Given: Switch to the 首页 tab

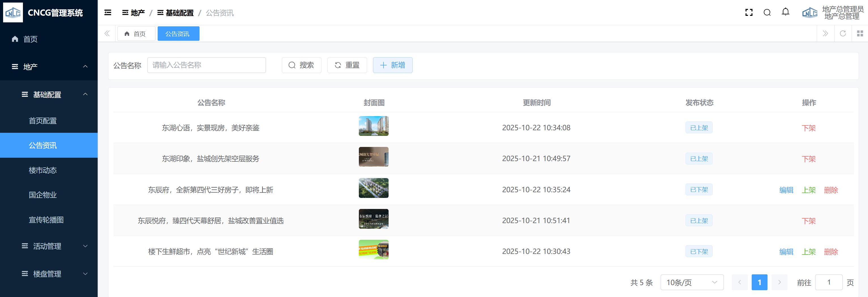Looking at the screenshot, I should point(136,34).
